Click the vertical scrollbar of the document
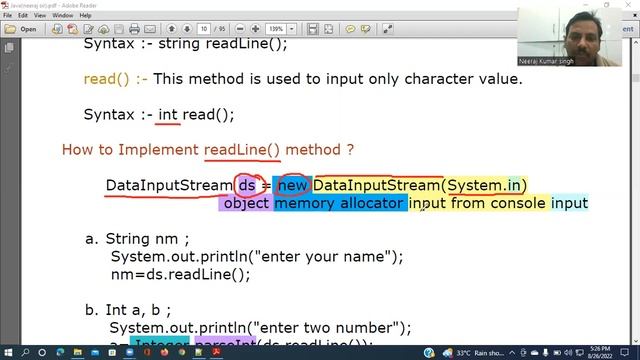Image resolution: width=640 pixels, height=360 pixels. tap(636, 191)
